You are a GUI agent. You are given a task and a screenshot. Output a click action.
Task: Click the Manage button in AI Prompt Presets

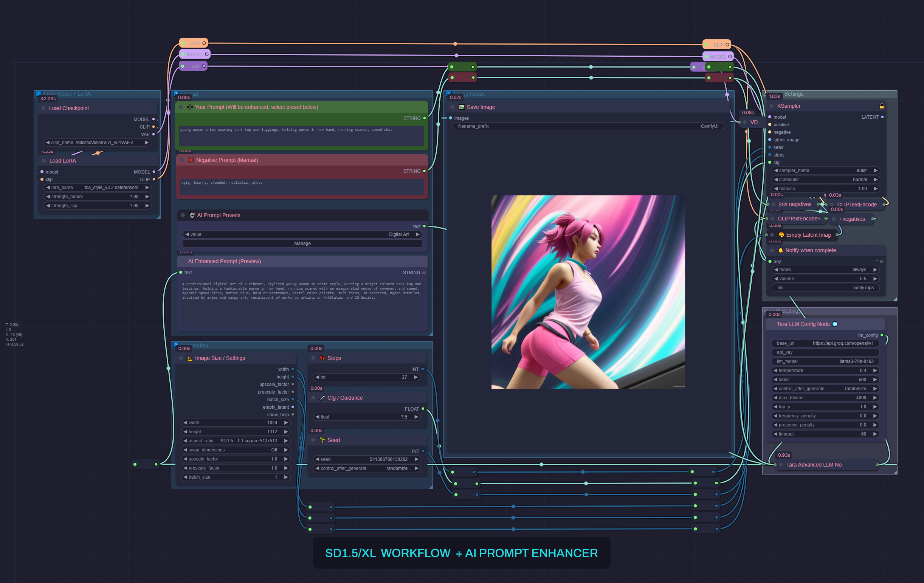302,243
